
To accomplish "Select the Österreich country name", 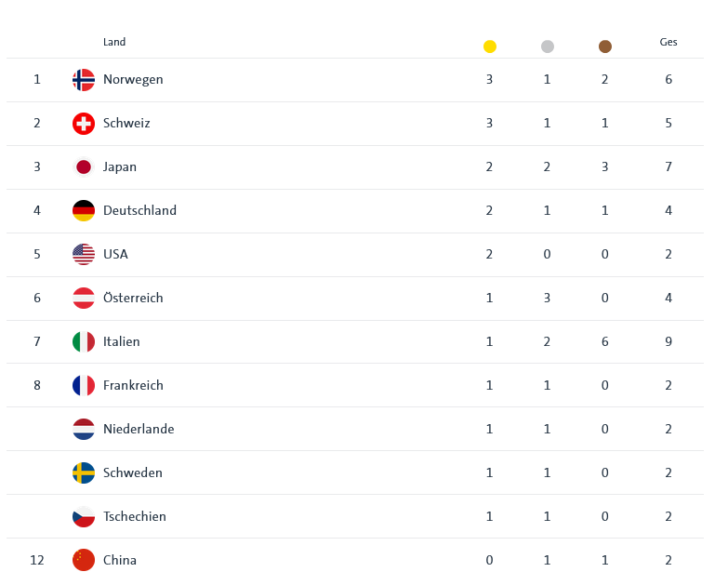I will [x=133, y=299].
